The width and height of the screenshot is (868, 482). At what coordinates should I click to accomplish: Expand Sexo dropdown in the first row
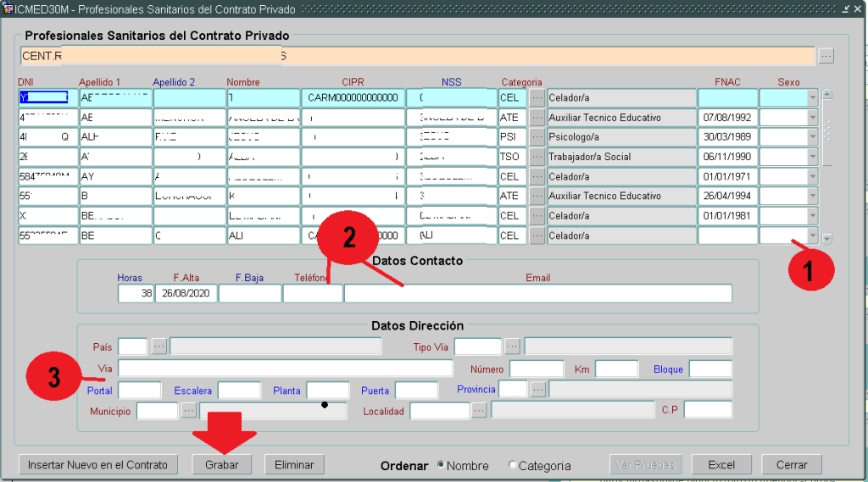coord(813,98)
